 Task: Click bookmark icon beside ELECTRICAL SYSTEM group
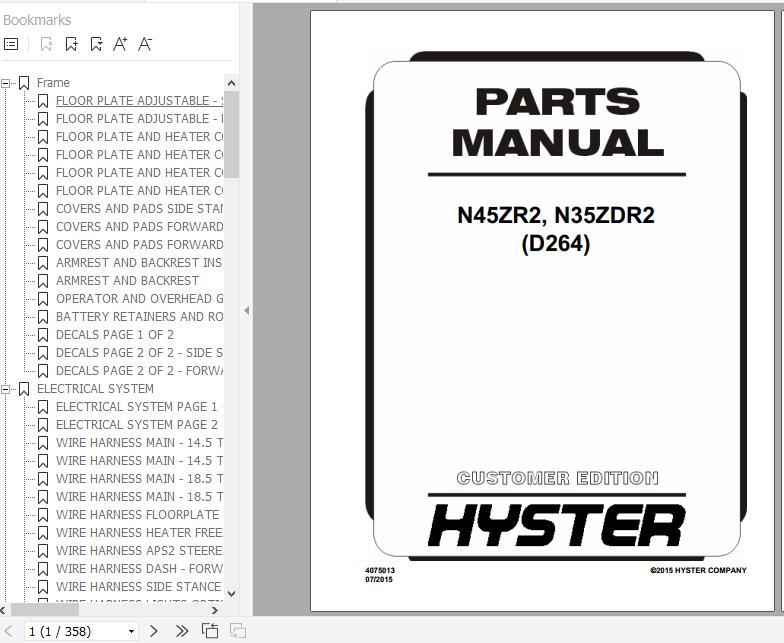24,389
